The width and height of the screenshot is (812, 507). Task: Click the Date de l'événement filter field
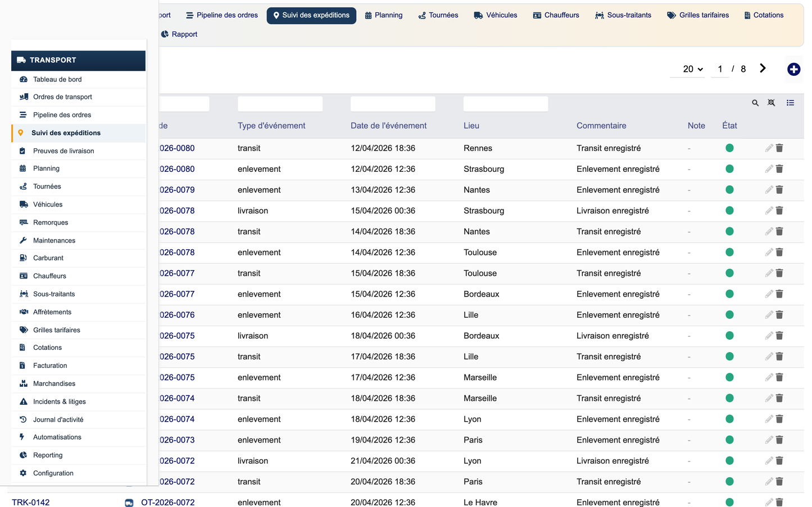(x=393, y=104)
